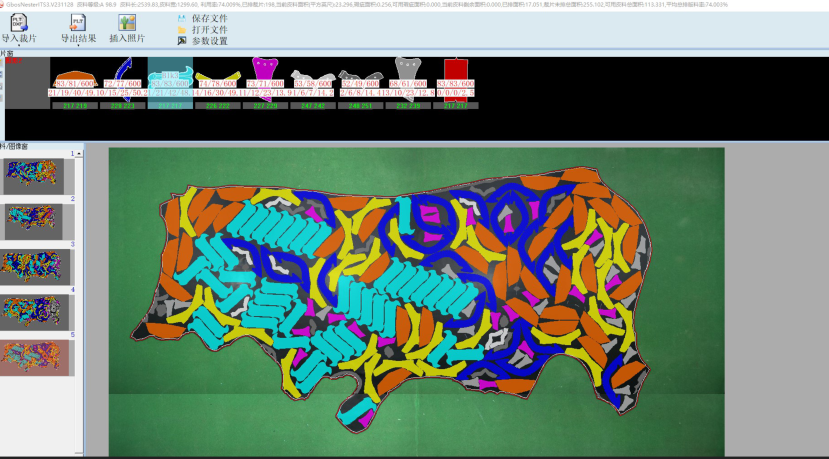829x459 pixels.
Task: Open nesting layout thumbnail 5 with reddish background
Action: pyautogui.click(x=35, y=358)
